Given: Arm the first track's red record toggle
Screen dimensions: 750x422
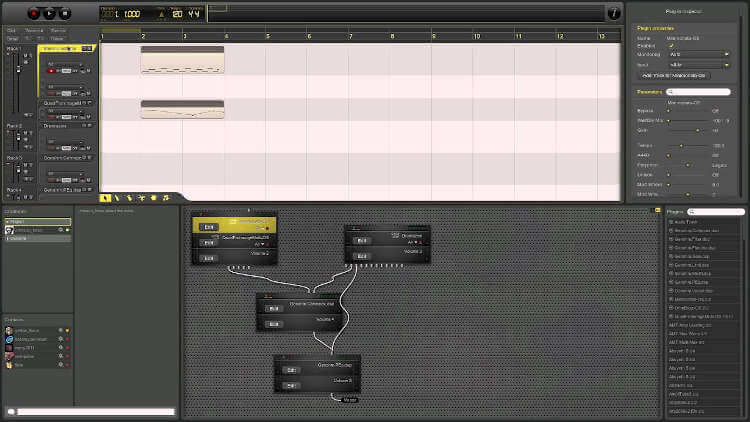Looking at the screenshot, I should [51, 72].
